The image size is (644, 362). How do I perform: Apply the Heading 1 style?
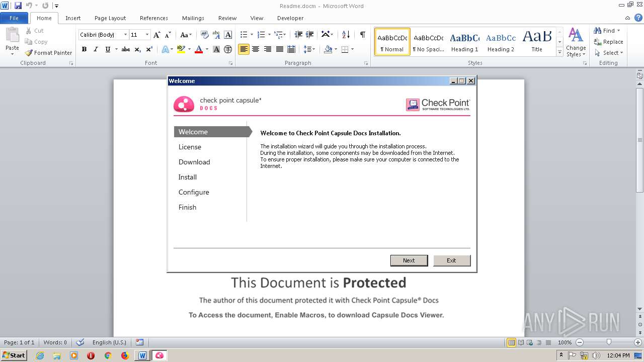[464, 42]
